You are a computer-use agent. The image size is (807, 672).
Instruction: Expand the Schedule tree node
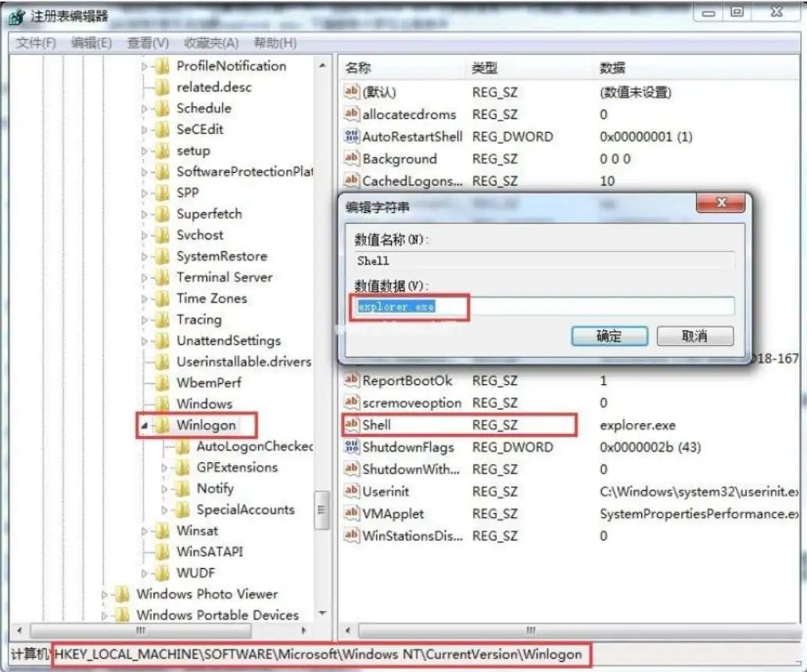click(x=145, y=109)
